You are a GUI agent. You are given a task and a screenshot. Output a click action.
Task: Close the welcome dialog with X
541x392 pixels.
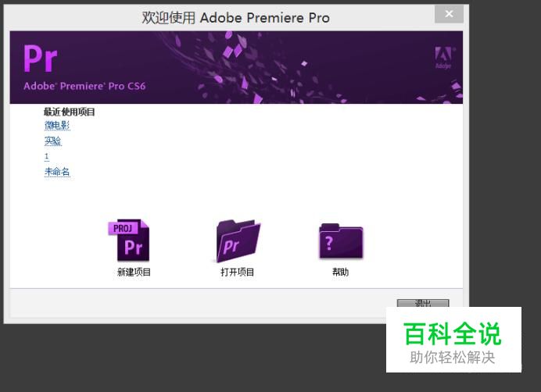coord(449,14)
